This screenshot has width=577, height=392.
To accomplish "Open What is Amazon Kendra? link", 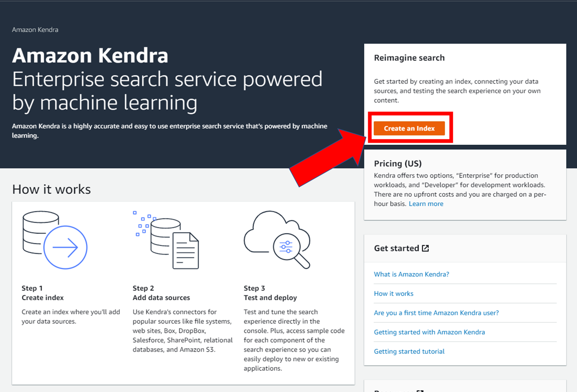I will [411, 274].
